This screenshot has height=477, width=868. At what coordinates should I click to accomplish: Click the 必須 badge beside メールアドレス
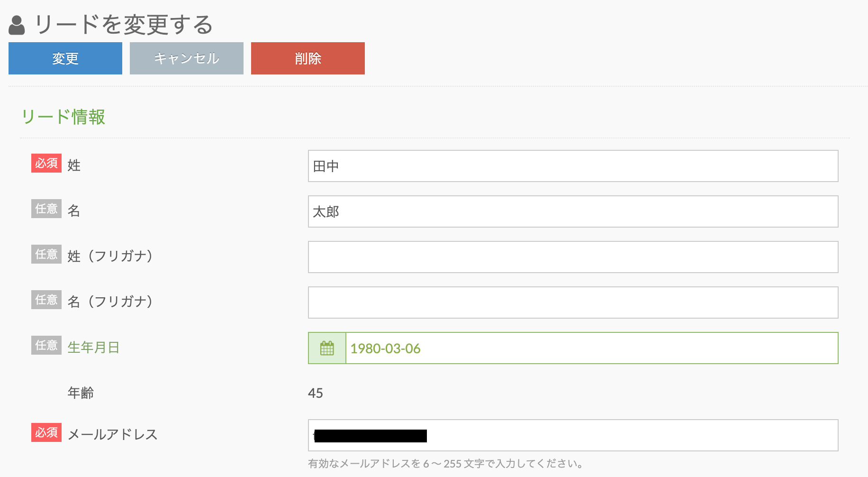click(x=46, y=432)
